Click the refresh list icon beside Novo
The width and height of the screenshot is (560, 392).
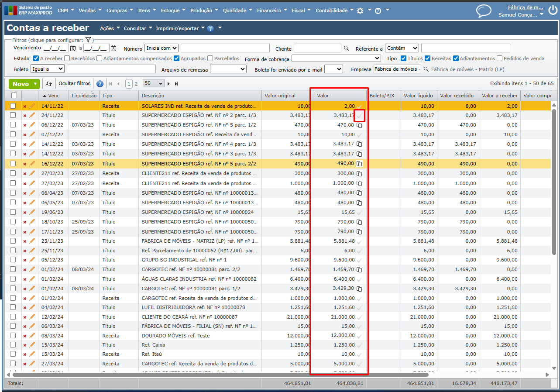tap(49, 84)
